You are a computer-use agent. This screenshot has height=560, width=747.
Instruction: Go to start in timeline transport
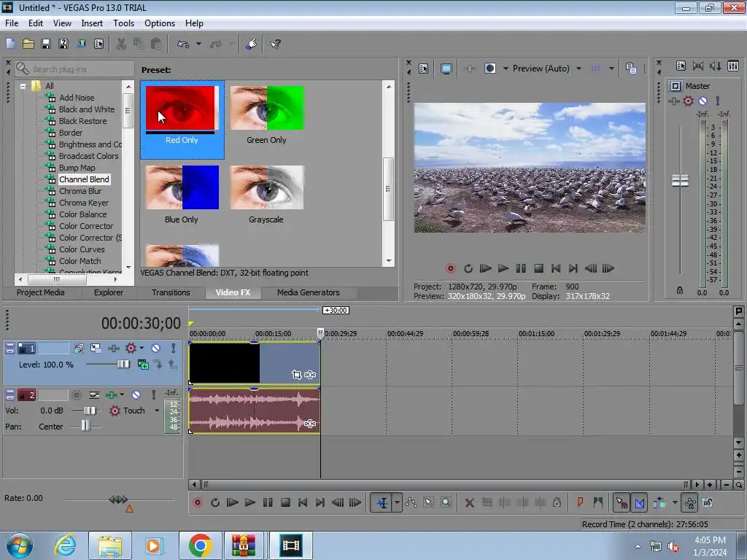pyautogui.click(x=303, y=502)
